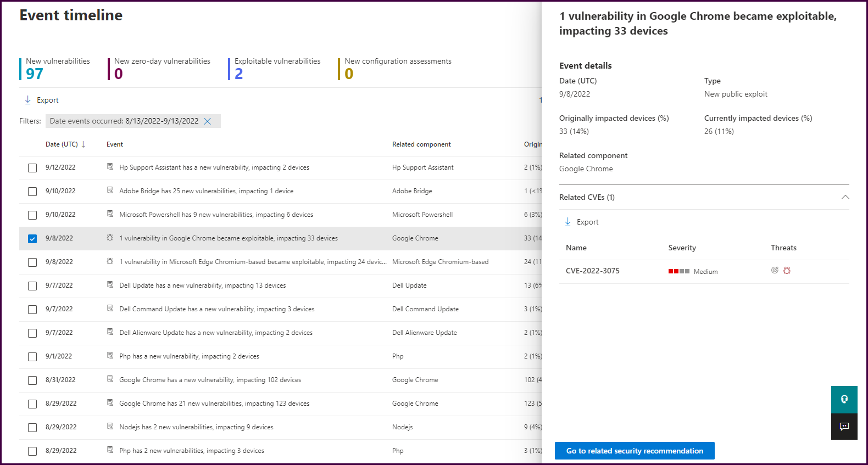Click download icon for timeline Export

click(28, 100)
